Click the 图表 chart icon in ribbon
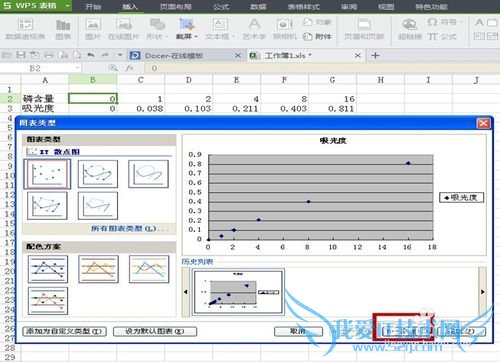500x362 pixels. pos(63,29)
